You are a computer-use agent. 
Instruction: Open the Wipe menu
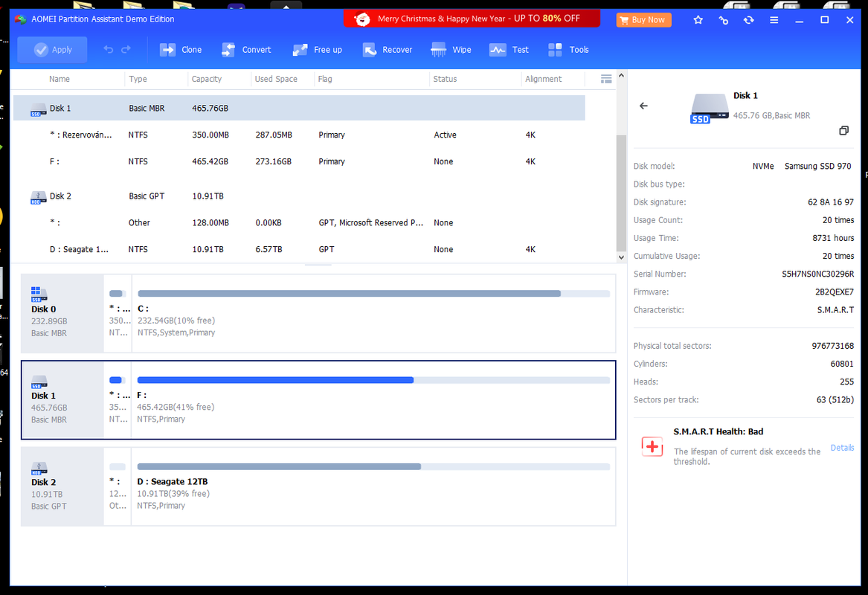click(451, 50)
